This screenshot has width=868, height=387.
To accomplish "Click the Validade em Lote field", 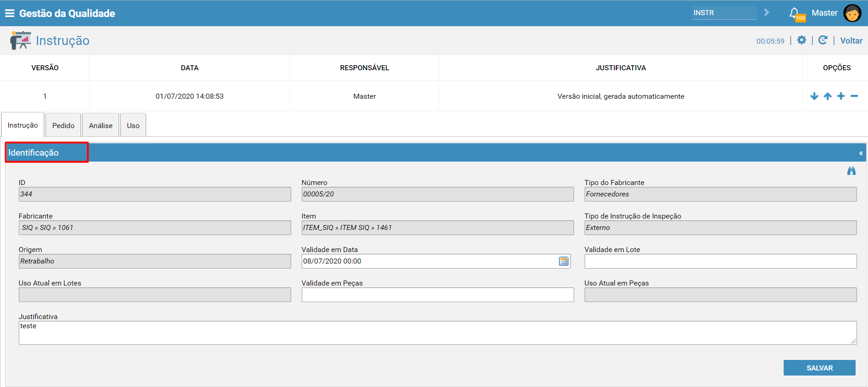I will click(720, 261).
